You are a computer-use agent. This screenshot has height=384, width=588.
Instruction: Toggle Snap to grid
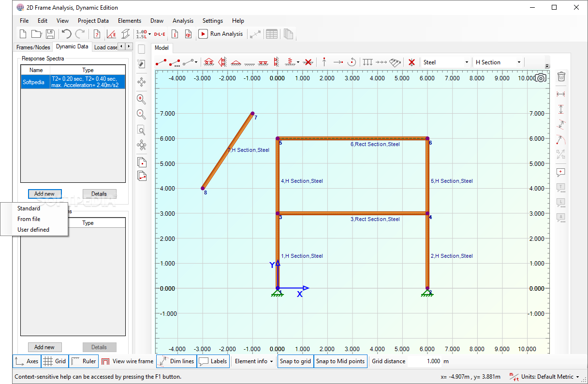295,361
